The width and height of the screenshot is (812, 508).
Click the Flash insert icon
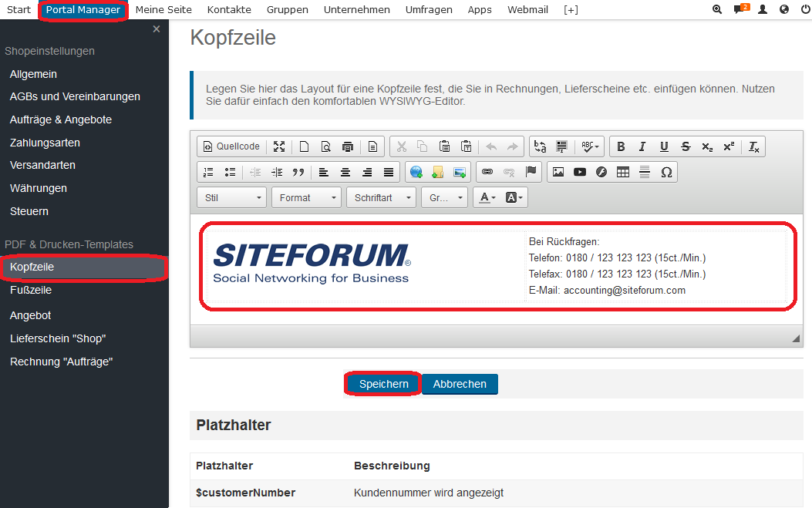[x=601, y=173]
